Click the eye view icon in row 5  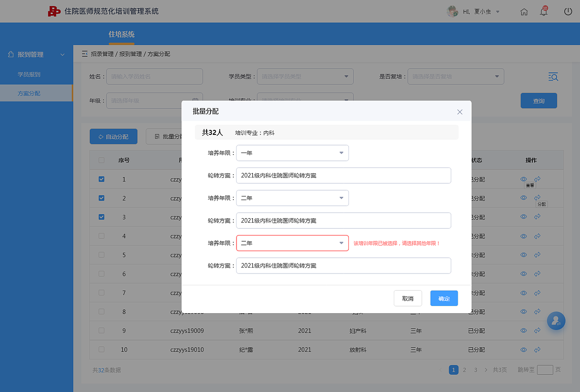tap(524, 255)
